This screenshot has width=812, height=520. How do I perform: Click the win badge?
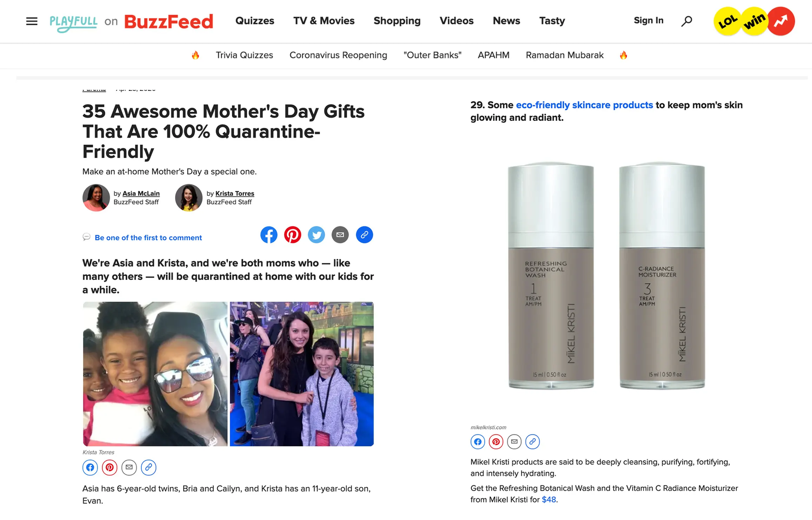pyautogui.click(x=754, y=21)
